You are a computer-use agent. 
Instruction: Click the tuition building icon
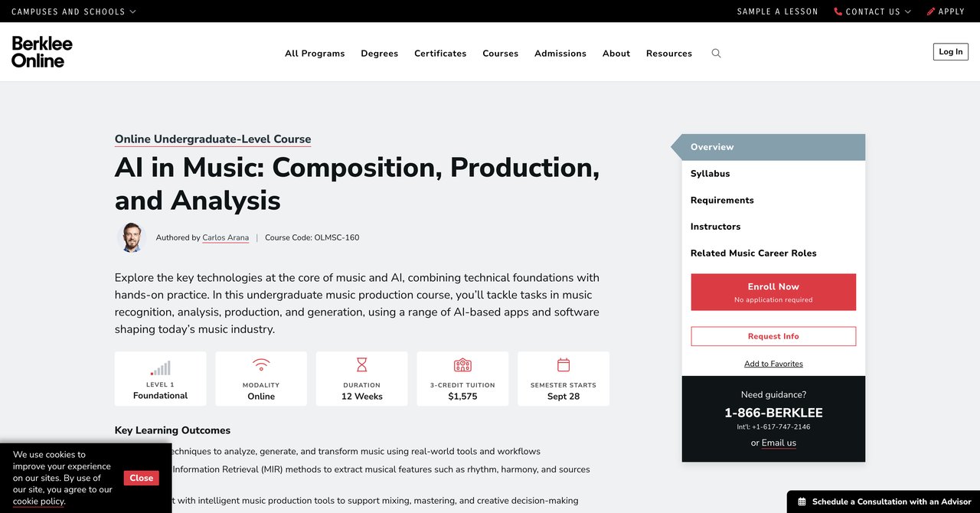tap(462, 365)
